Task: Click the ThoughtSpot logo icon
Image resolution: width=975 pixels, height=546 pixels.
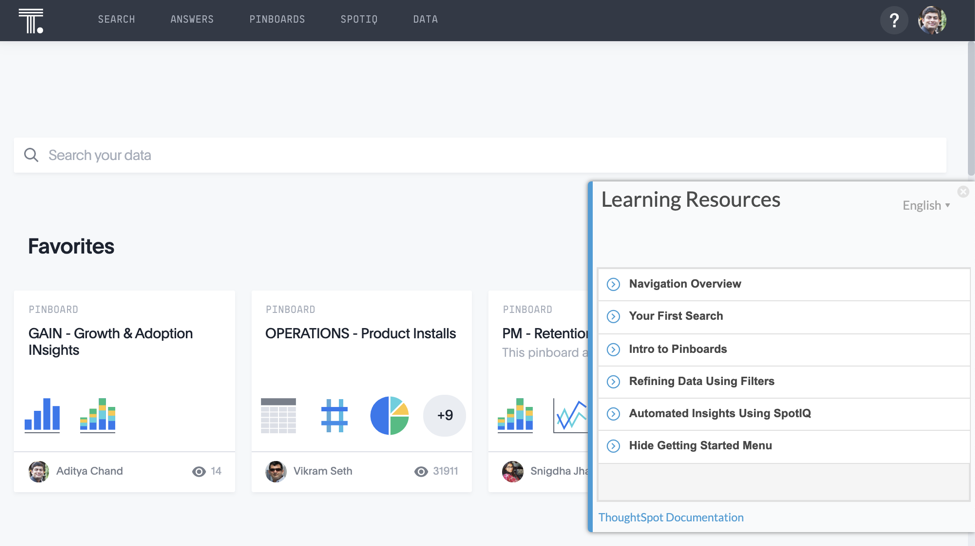Action: 30,21
